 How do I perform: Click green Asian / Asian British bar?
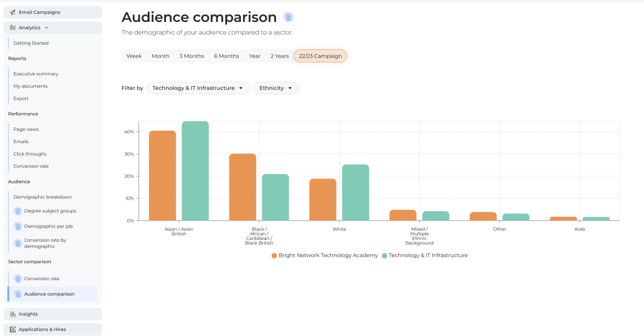[x=196, y=171]
